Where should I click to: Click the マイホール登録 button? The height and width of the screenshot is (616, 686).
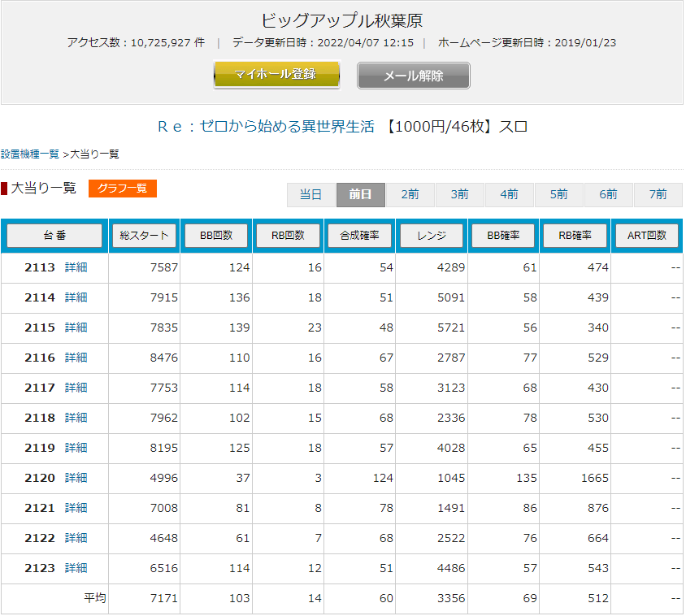(276, 75)
